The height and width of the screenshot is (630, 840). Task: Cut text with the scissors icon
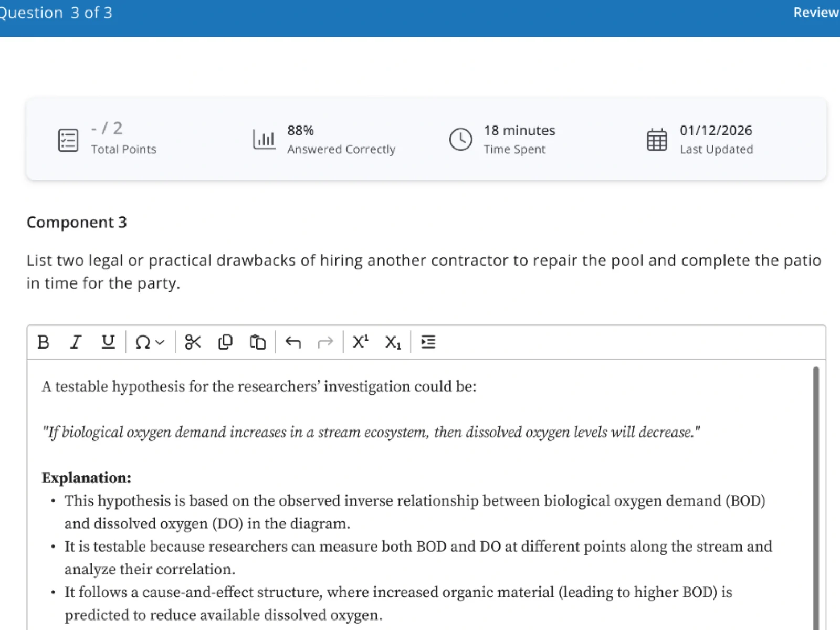point(193,342)
